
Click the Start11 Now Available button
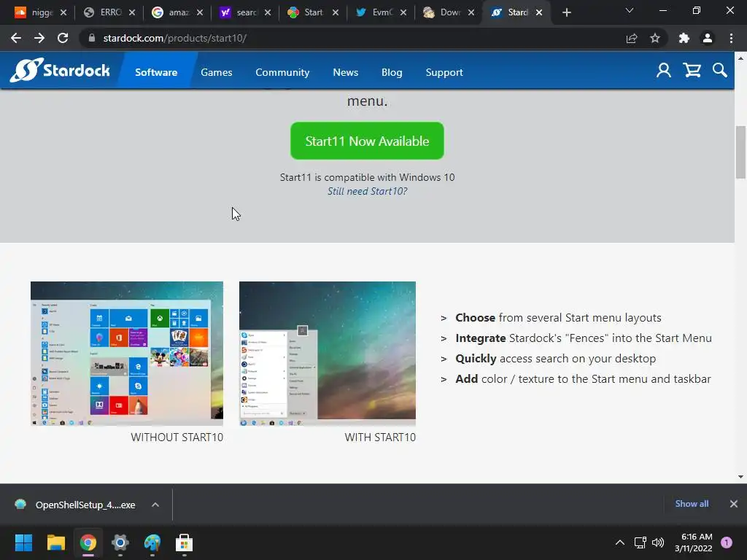367,141
